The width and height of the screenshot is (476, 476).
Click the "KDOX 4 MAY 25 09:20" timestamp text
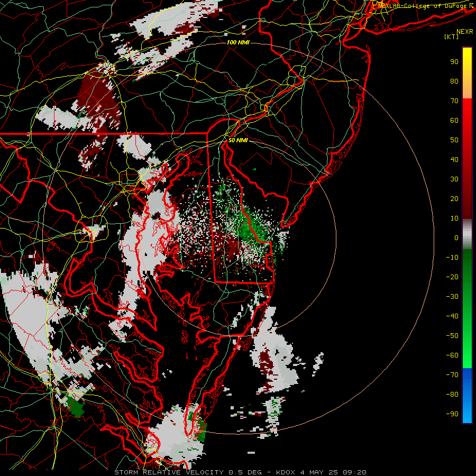coord(321,472)
